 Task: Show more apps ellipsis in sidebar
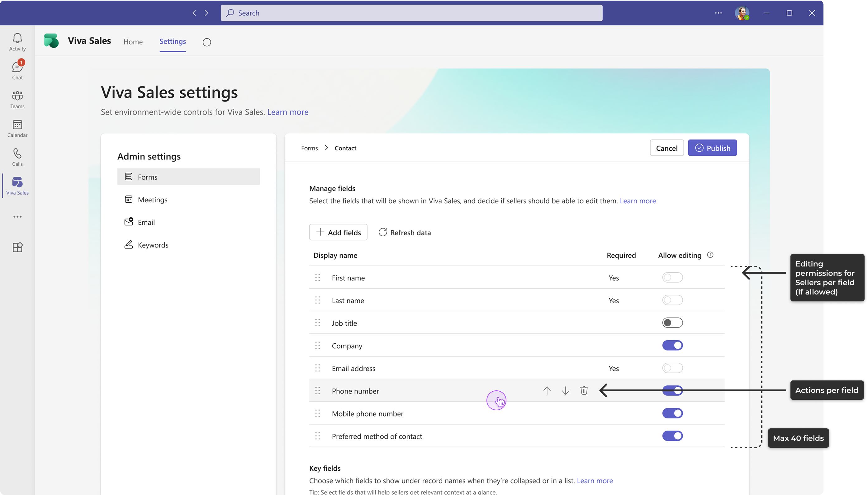(17, 217)
